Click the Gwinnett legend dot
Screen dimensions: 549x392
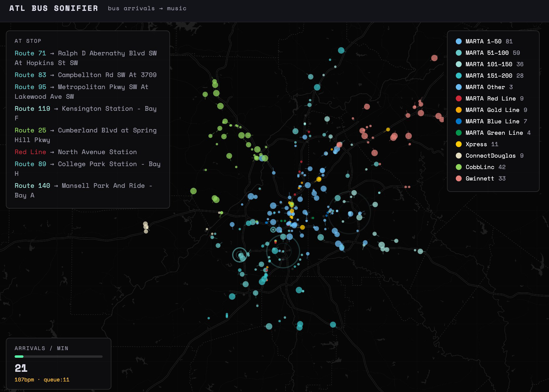tap(459, 178)
